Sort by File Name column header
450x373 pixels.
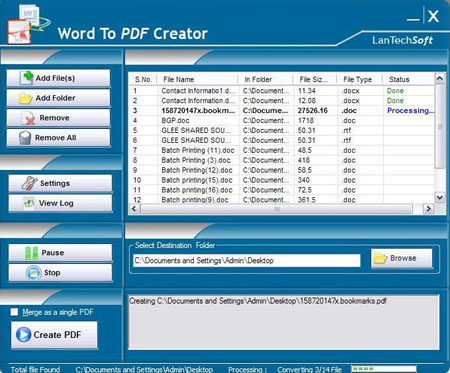pos(197,80)
